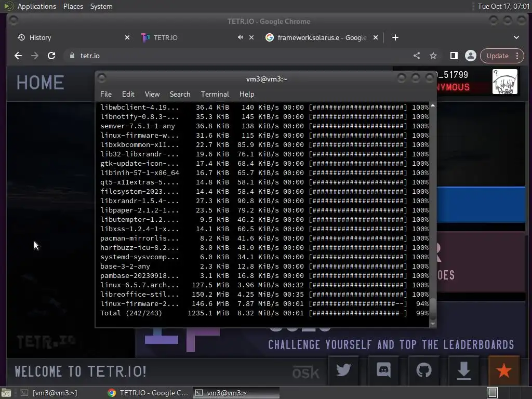This screenshot has height=399, width=532.
Task: Close the framework.solarus Google tab
Action: [x=376, y=37]
